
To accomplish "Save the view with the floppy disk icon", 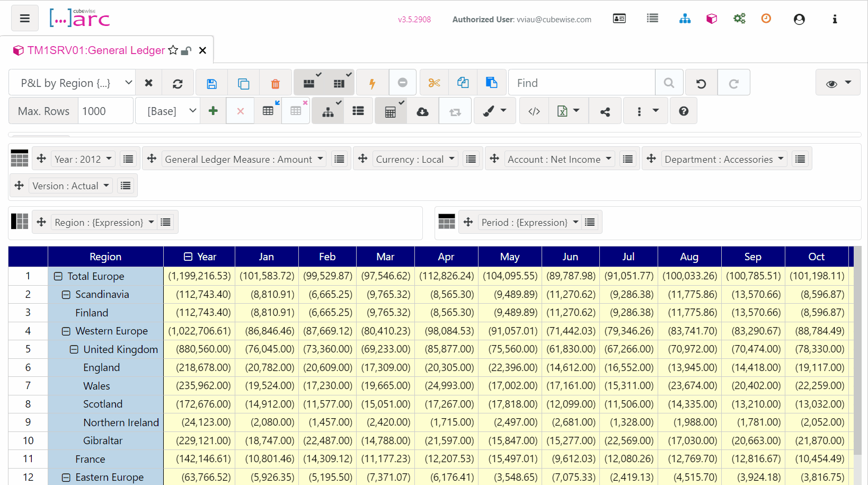I will click(x=211, y=83).
